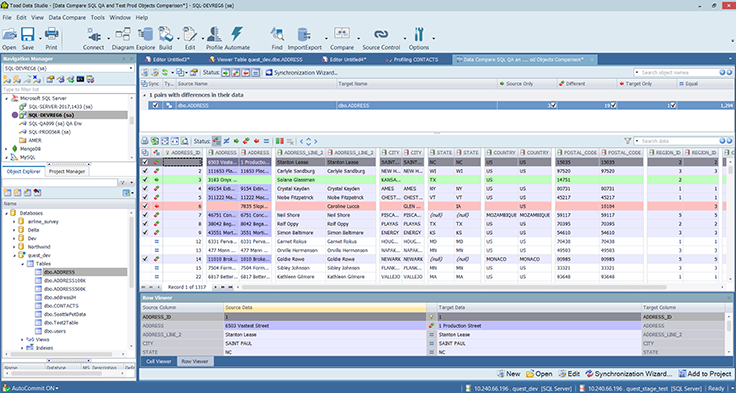
Task: Click the Add to Project button
Action: (x=704, y=374)
